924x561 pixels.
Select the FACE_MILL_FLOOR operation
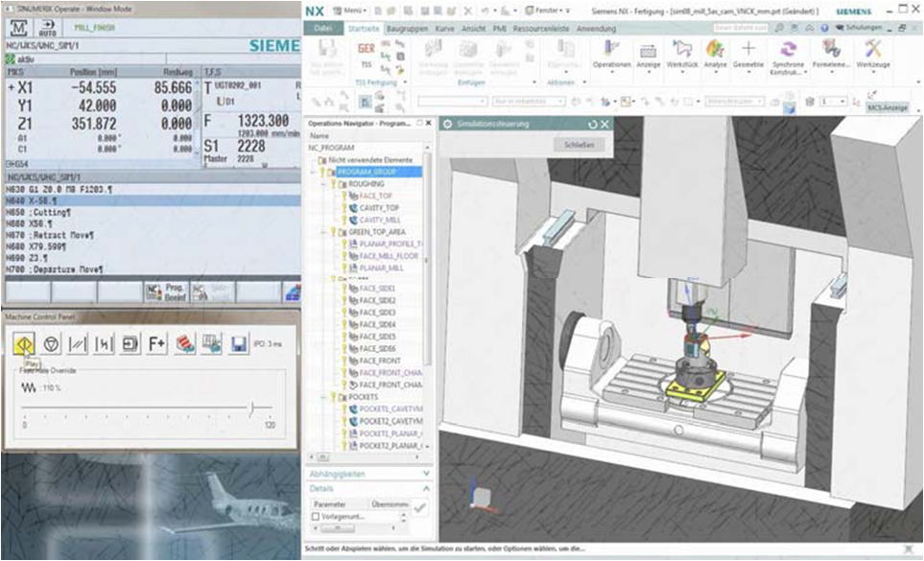pyautogui.click(x=389, y=256)
